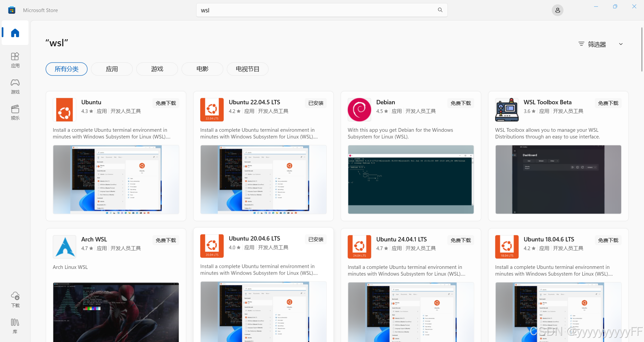Click the Debian 4.5 star rating

pyautogui.click(x=382, y=111)
